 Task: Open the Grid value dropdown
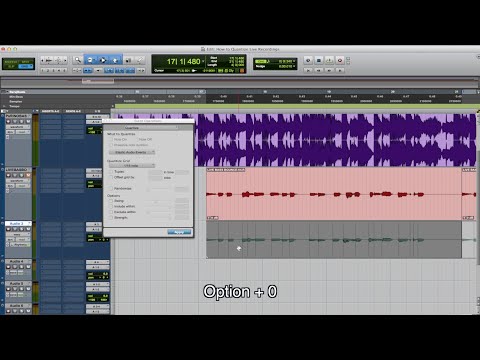[x=294, y=61]
